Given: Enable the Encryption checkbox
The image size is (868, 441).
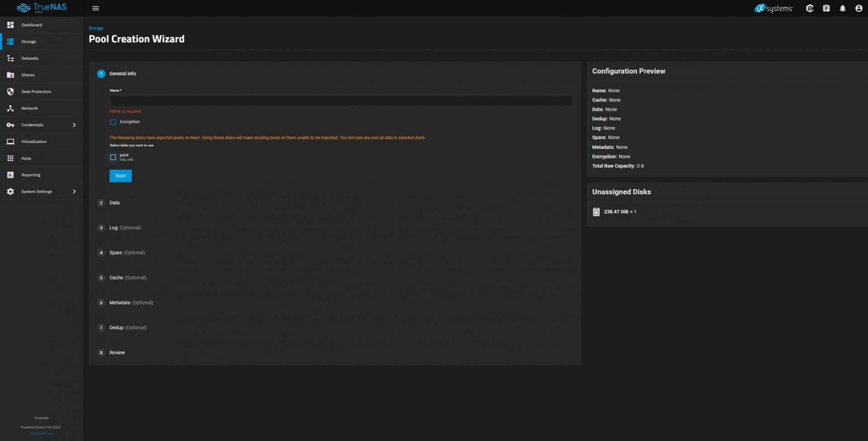Looking at the screenshot, I should point(113,122).
